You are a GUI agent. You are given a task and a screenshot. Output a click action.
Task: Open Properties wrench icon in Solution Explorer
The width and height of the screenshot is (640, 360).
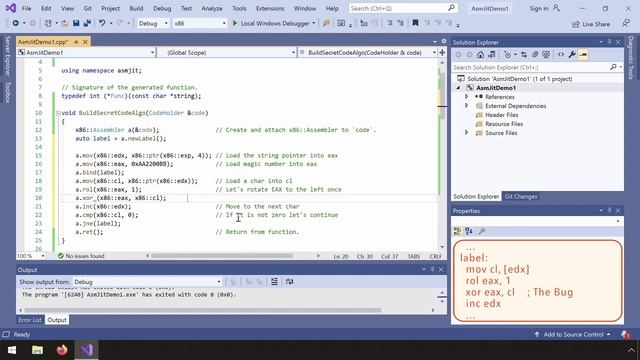click(x=572, y=55)
